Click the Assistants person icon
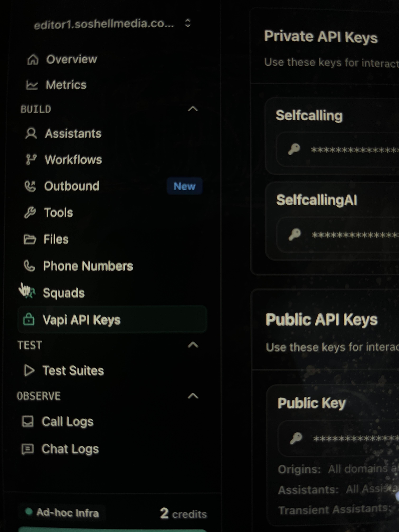Viewport: 399px width, 532px height. pos(31,134)
